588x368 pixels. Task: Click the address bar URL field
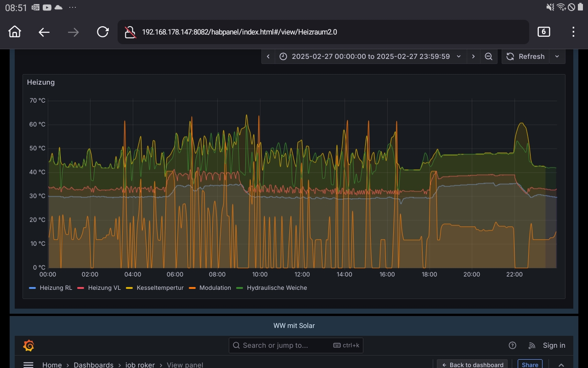coord(323,32)
